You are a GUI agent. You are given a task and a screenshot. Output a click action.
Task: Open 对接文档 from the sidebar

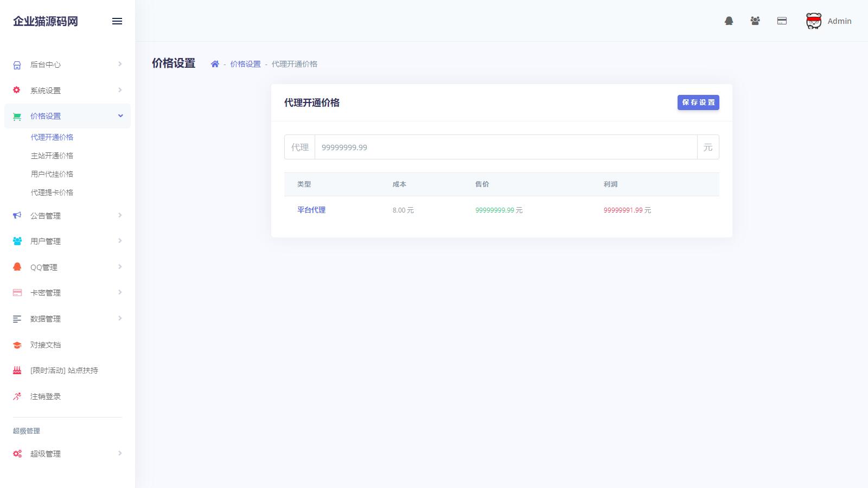(x=46, y=345)
